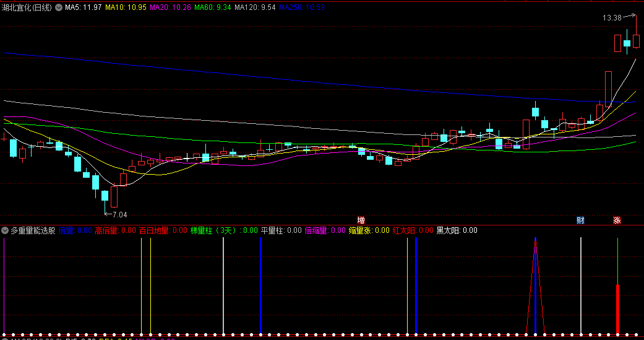
Task: Select the MA60: 9.34 indicator label
Action: click(212, 7)
